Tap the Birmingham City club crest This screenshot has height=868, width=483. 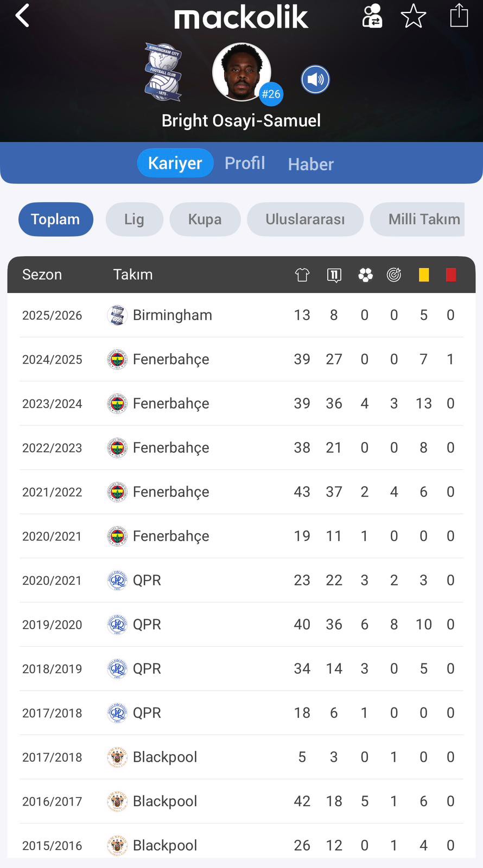click(x=163, y=73)
